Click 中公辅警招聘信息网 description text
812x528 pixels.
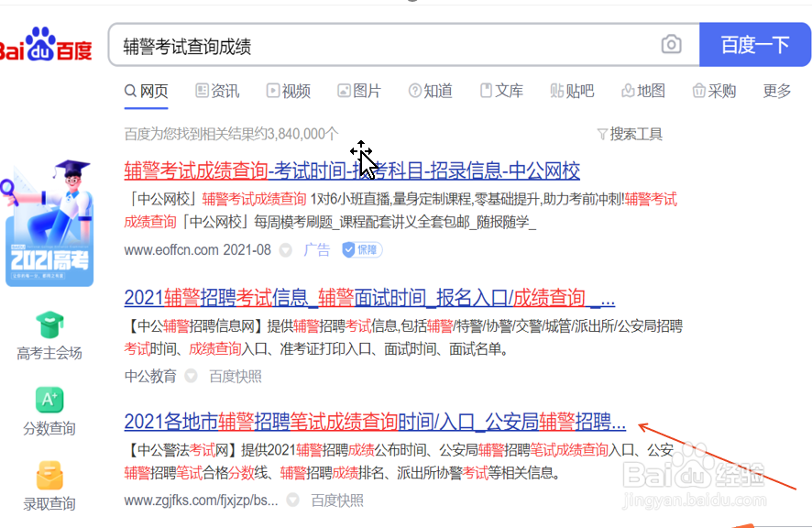[x=403, y=337]
